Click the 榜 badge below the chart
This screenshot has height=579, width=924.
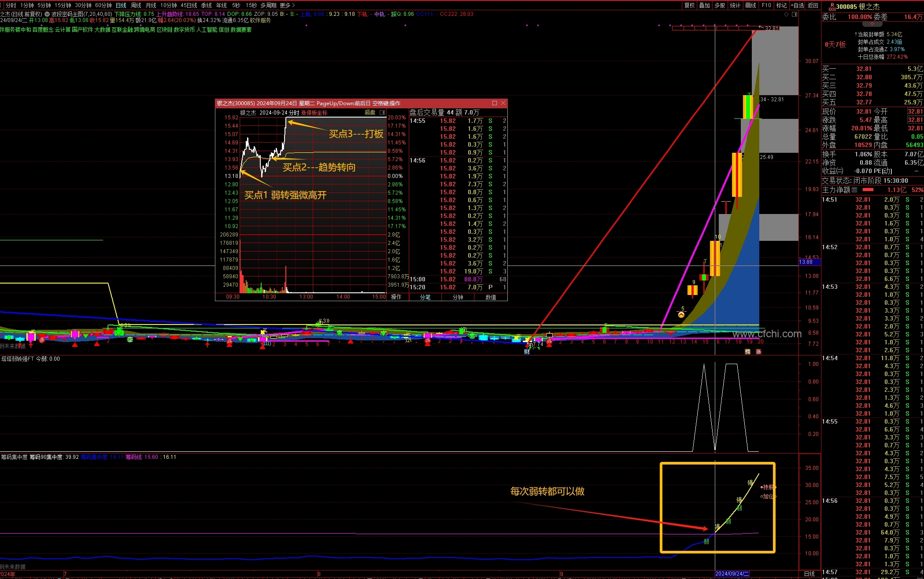coord(747,351)
